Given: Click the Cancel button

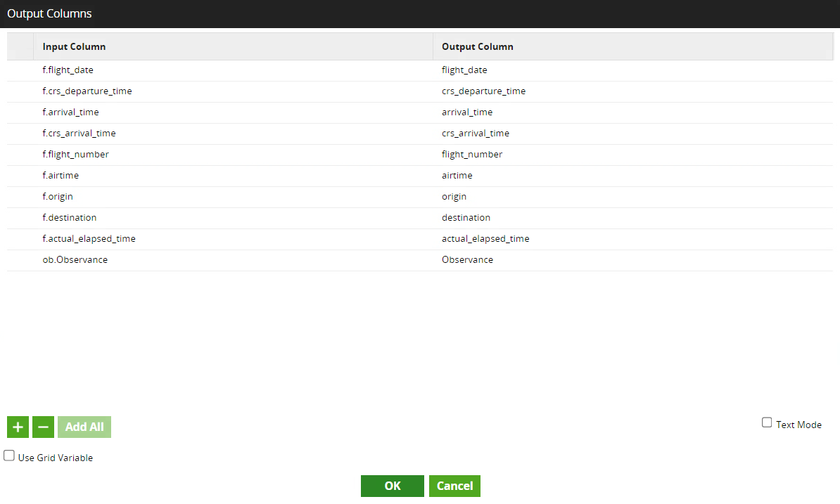Looking at the screenshot, I should (454, 486).
